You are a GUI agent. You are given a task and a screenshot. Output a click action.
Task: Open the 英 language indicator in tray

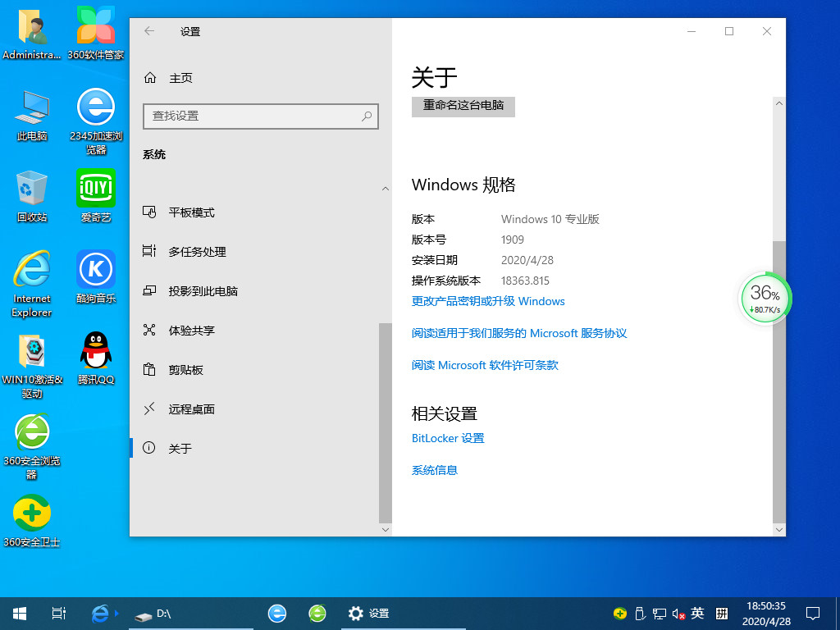(697, 613)
